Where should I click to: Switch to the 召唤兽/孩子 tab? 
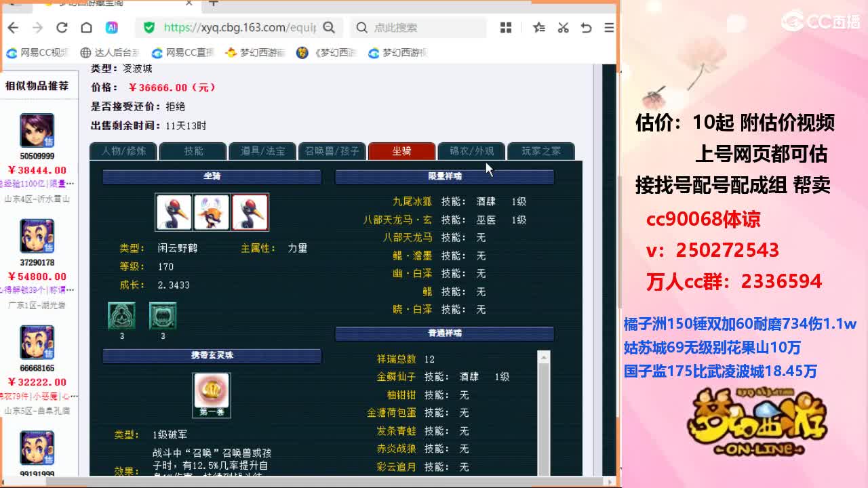tap(332, 151)
